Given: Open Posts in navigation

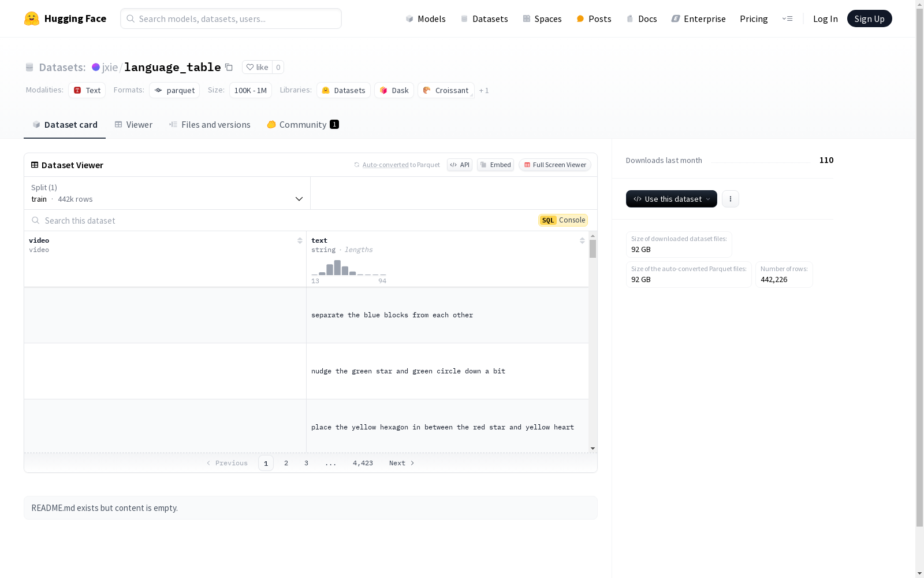Looking at the screenshot, I should pyautogui.click(x=594, y=18).
